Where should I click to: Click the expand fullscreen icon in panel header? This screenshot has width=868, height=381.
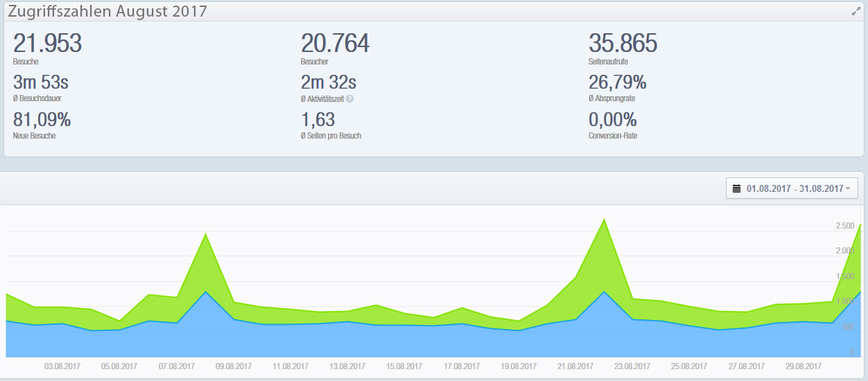856,12
